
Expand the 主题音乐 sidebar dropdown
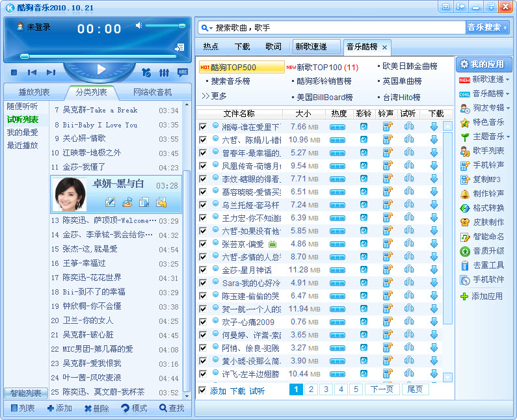[507, 137]
